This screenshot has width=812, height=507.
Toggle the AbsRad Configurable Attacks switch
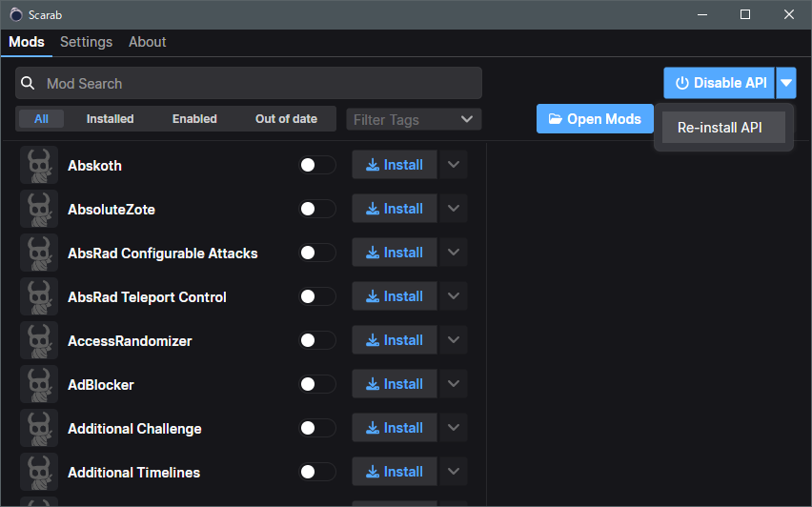[317, 253]
